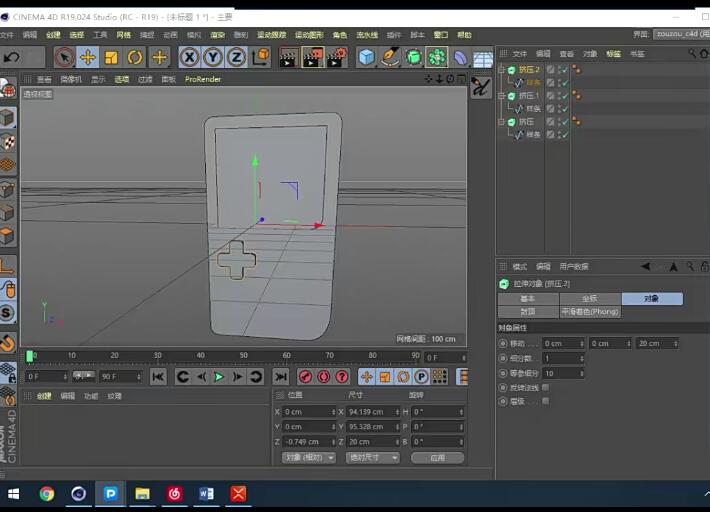This screenshot has height=512, width=710.
Task: Toggle visibility checkmark for 挤压.1 object
Action: click(x=563, y=96)
